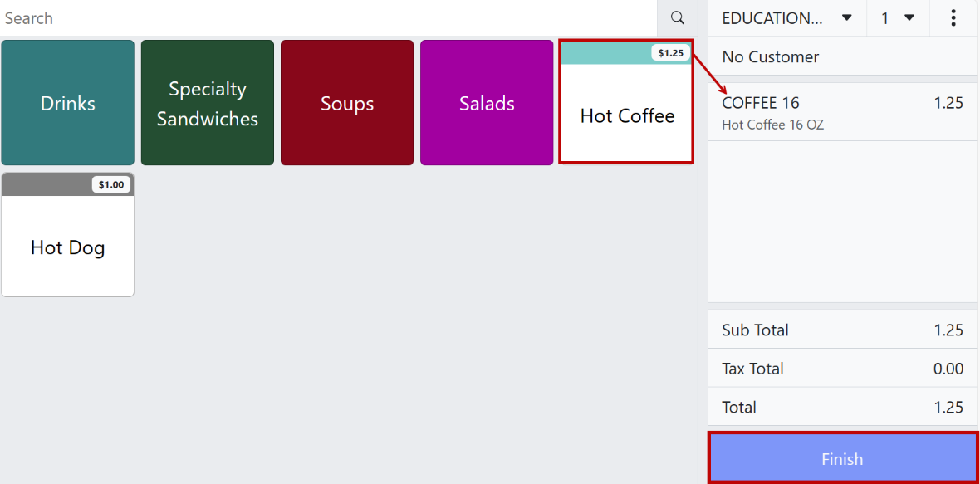Expand the EDUCATION register dropdown

tap(786, 17)
